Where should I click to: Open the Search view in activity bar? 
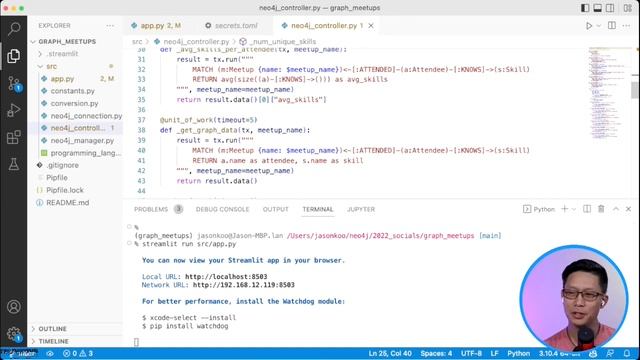(x=14, y=29)
